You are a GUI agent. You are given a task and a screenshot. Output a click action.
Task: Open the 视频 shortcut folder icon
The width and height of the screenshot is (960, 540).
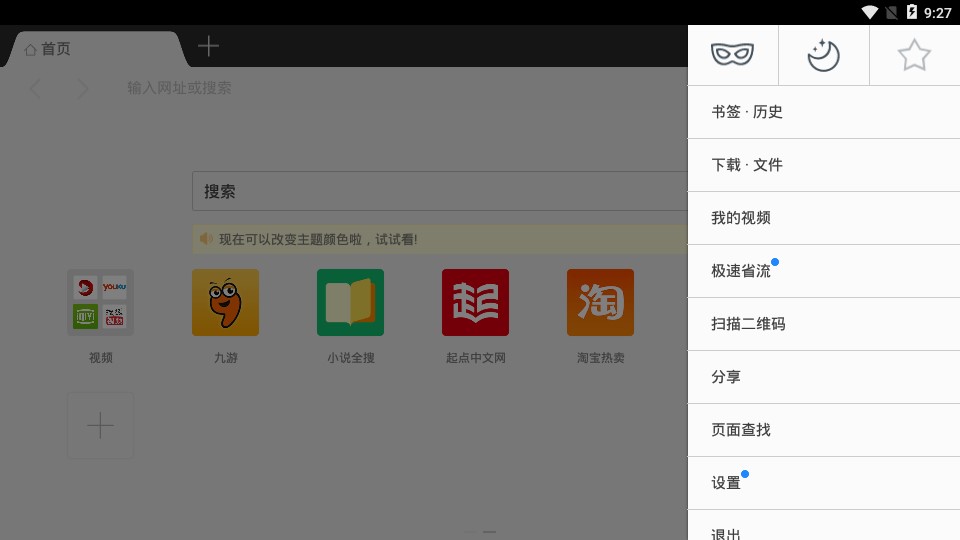click(100, 302)
